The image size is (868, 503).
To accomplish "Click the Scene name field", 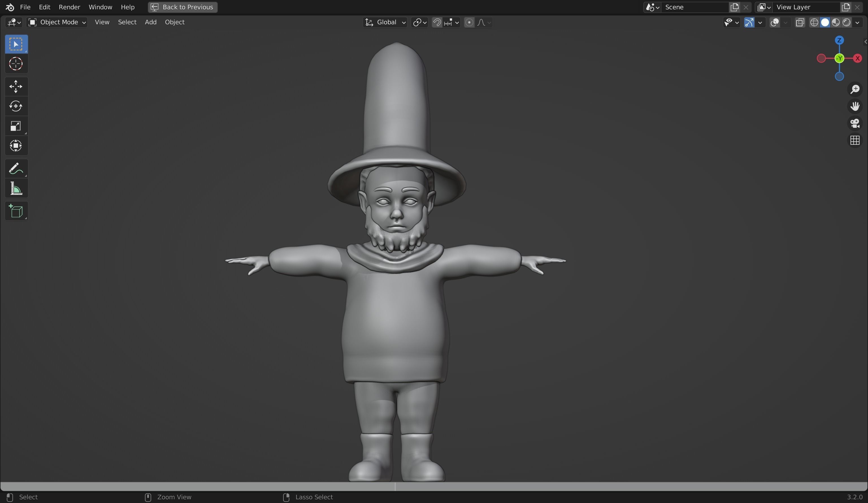I will point(694,7).
